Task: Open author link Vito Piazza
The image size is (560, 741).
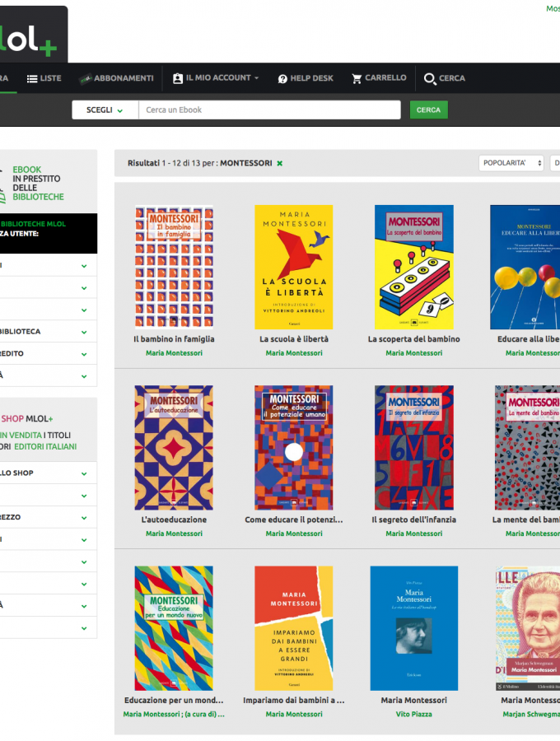Action: [x=414, y=715]
